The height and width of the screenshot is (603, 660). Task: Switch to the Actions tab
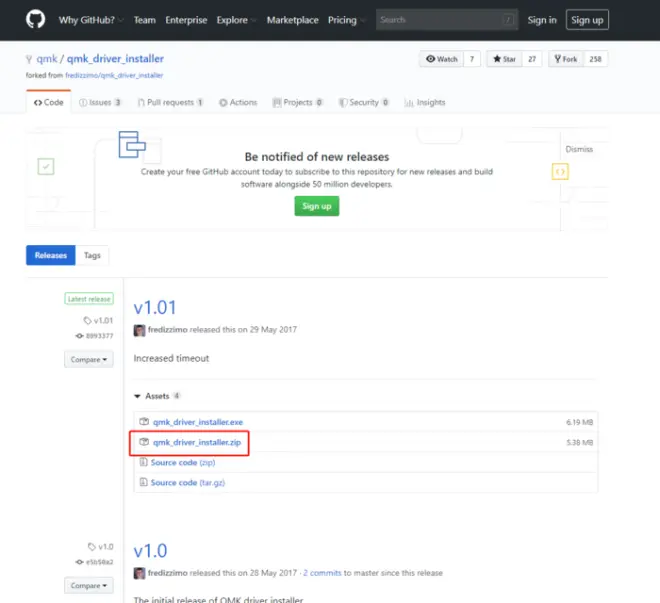click(238, 102)
